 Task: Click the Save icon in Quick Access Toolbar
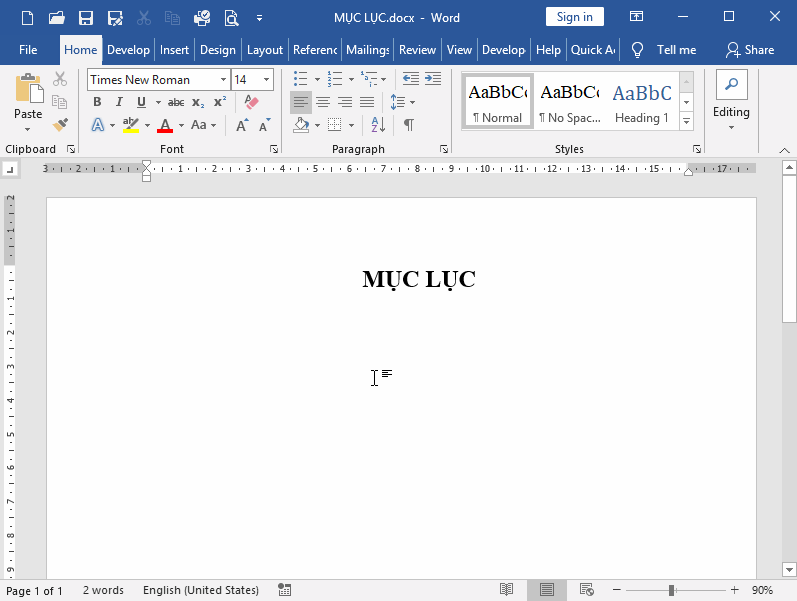coord(86,17)
